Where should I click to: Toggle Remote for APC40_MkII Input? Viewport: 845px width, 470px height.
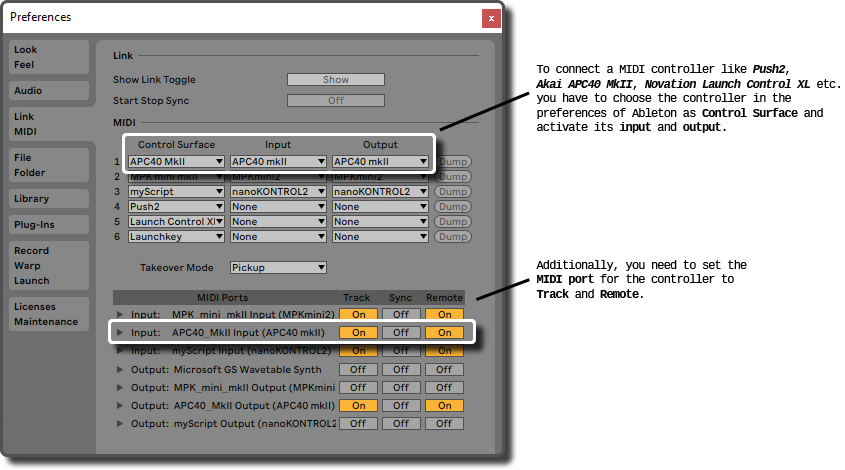pyautogui.click(x=444, y=333)
